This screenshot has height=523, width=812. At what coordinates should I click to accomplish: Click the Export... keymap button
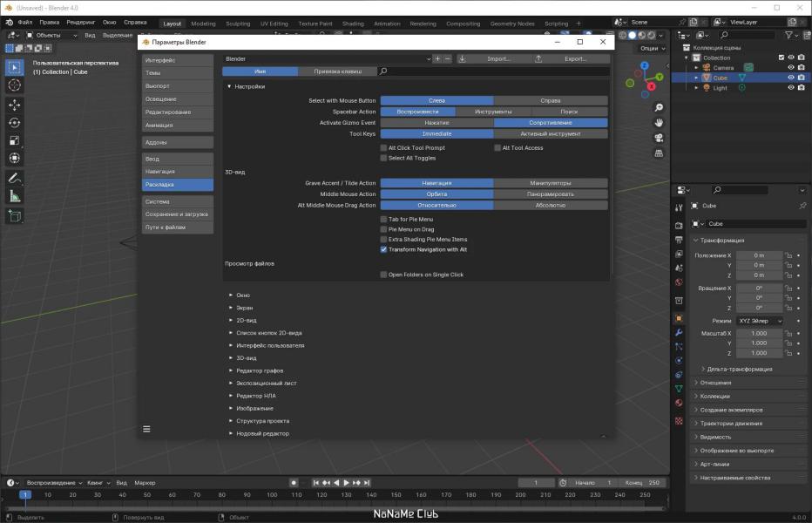572,58
